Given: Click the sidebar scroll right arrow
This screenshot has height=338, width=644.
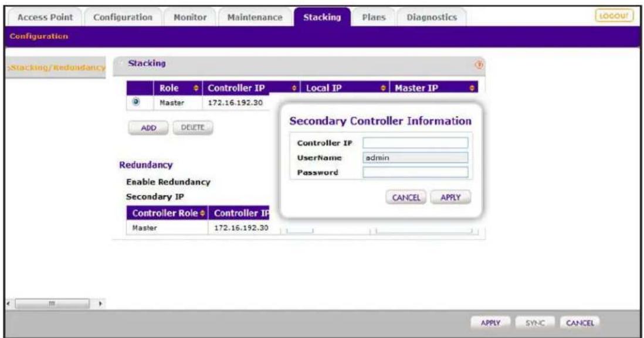Looking at the screenshot, I should coord(100,304).
